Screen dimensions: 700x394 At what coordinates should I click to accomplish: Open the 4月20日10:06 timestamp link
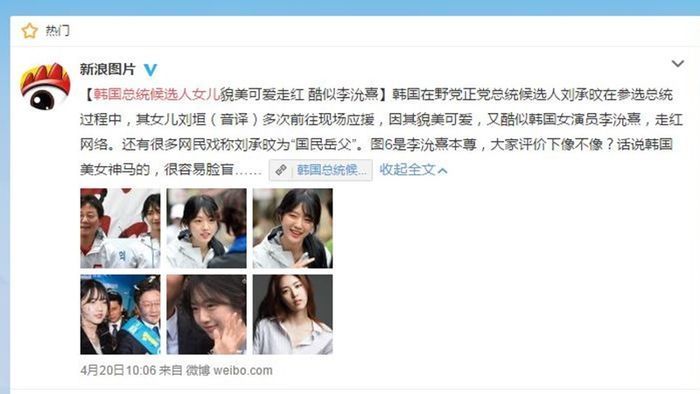pyautogui.click(x=118, y=370)
